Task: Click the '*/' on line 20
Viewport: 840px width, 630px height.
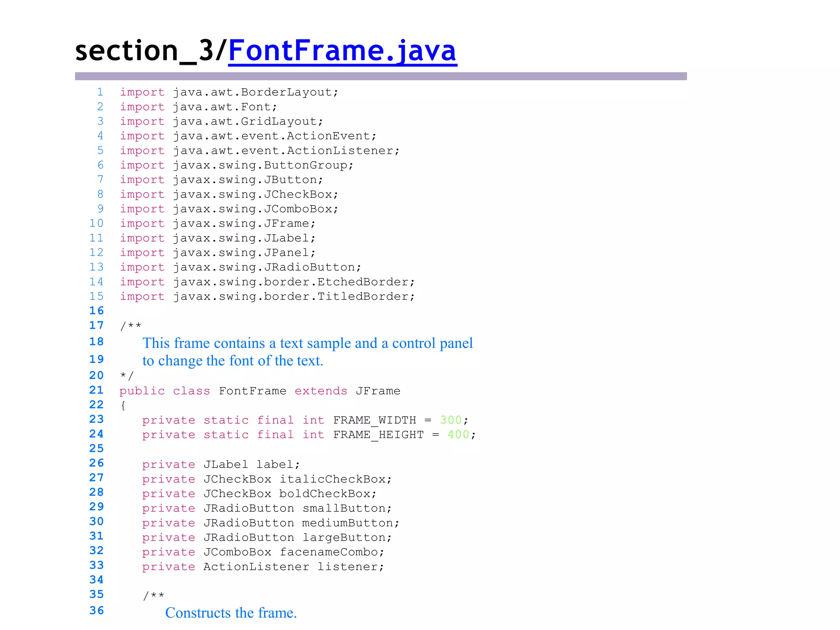Action: click(x=127, y=376)
